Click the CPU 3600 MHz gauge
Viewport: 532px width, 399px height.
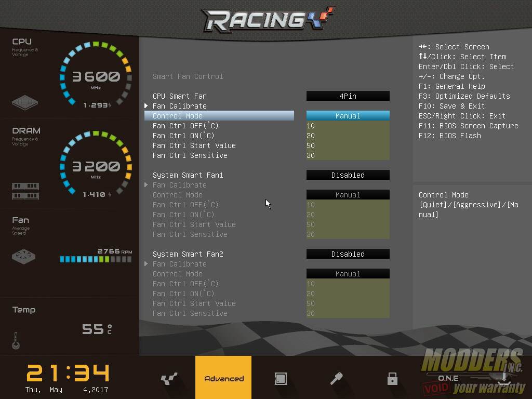click(96, 74)
